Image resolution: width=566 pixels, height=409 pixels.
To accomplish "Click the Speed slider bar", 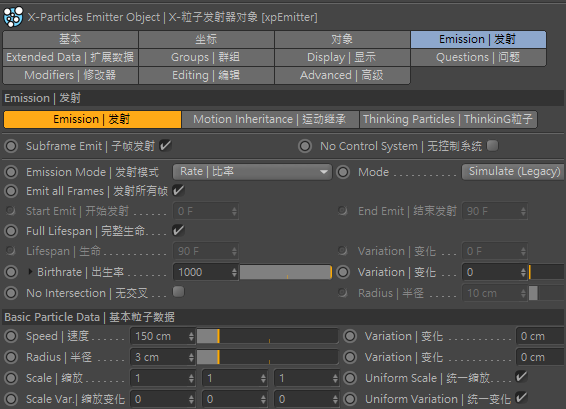I will tap(267, 336).
